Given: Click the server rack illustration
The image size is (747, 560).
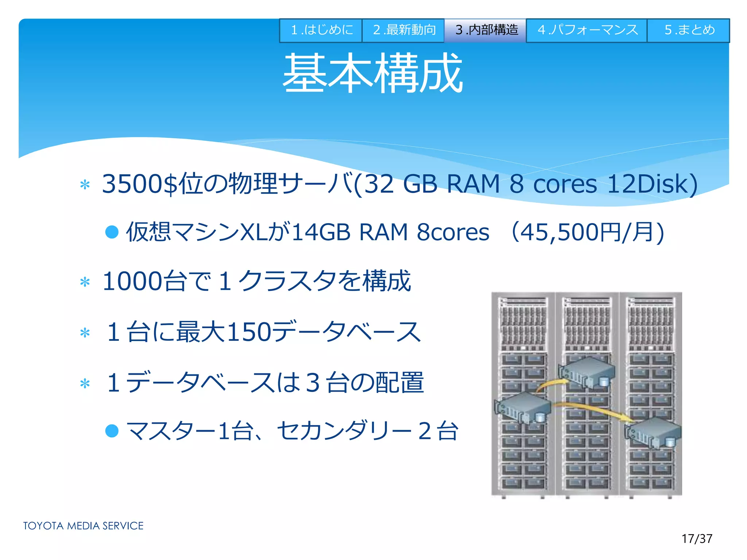Looking at the screenshot, I should [x=587, y=395].
